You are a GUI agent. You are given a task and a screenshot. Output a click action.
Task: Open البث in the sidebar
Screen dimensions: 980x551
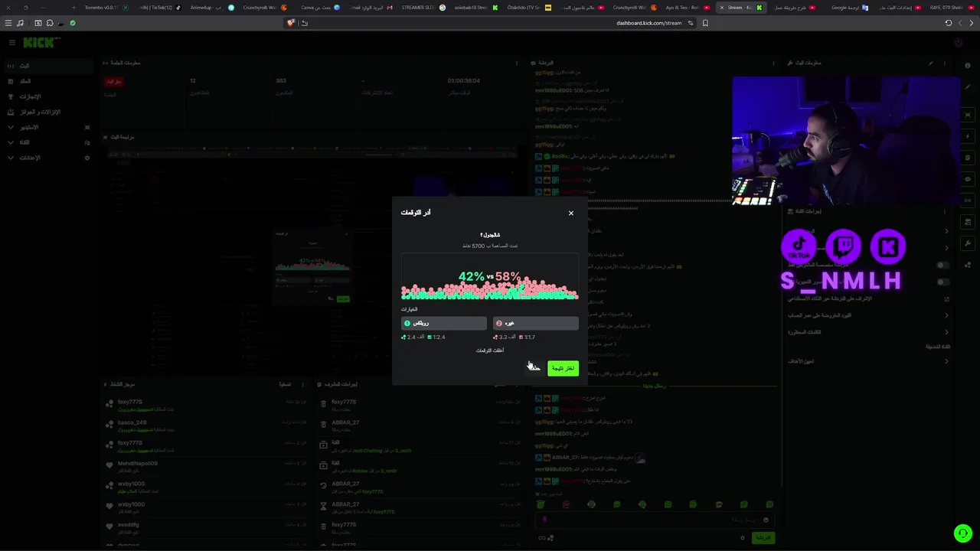pyautogui.click(x=47, y=66)
